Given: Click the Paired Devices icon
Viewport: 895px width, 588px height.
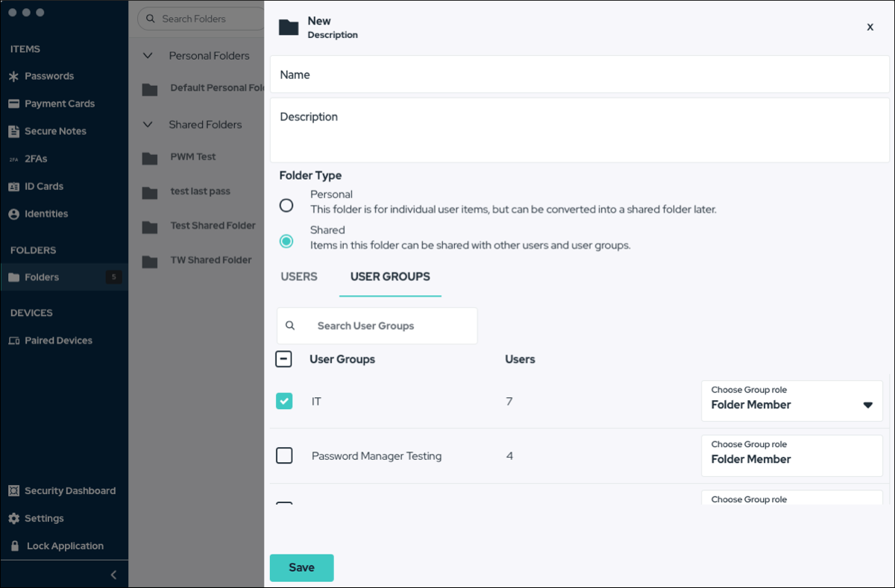Looking at the screenshot, I should pyautogui.click(x=13, y=341).
